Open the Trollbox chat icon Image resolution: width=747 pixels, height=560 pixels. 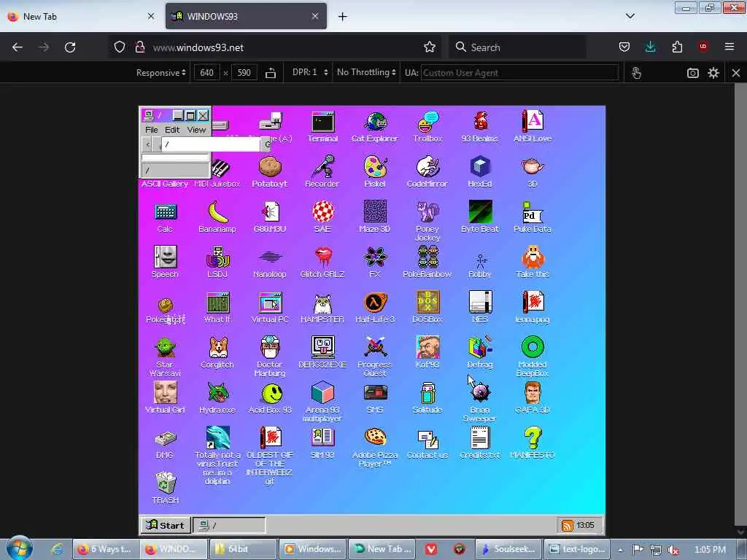427,126
